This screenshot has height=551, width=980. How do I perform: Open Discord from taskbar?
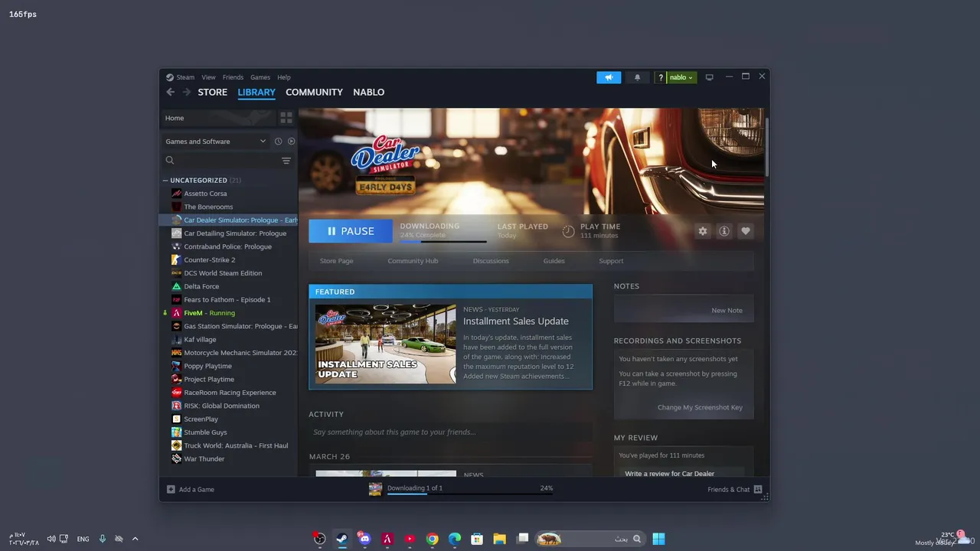click(x=364, y=539)
